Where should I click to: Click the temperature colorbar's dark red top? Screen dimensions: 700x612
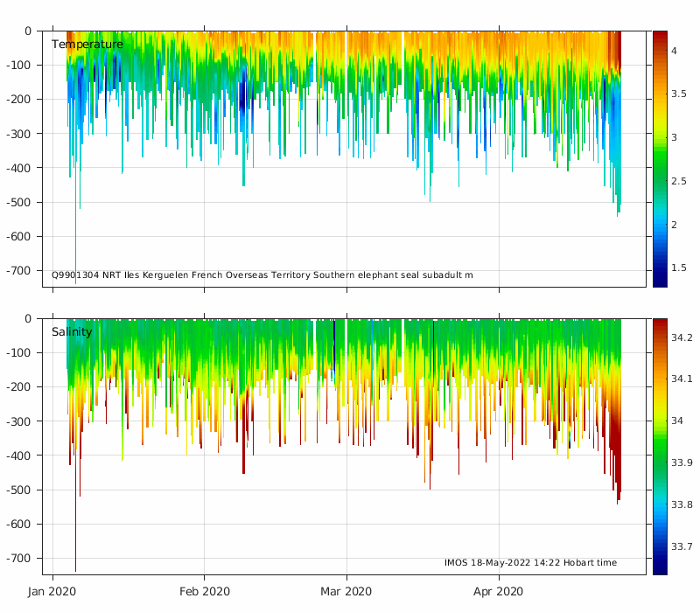tap(660, 37)
